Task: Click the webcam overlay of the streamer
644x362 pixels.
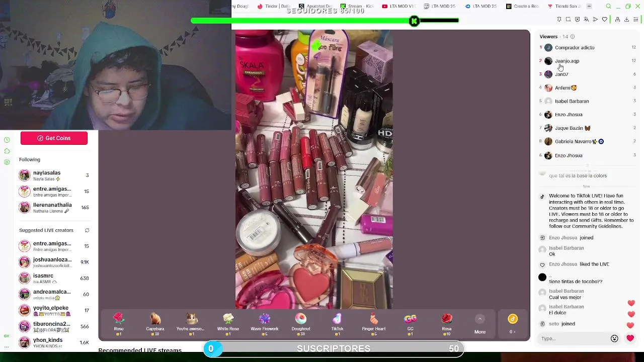Action: pyautogui.click(x=115, y=65)
